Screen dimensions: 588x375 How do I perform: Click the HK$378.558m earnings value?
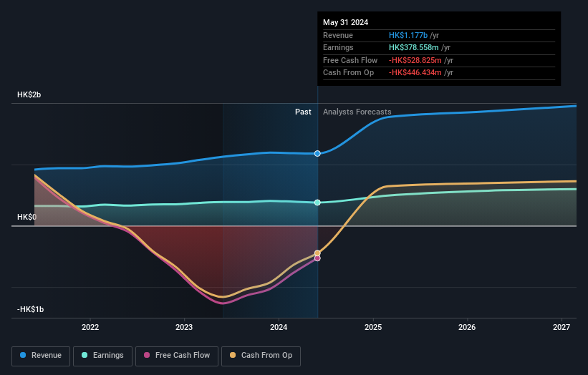[414, 47]
